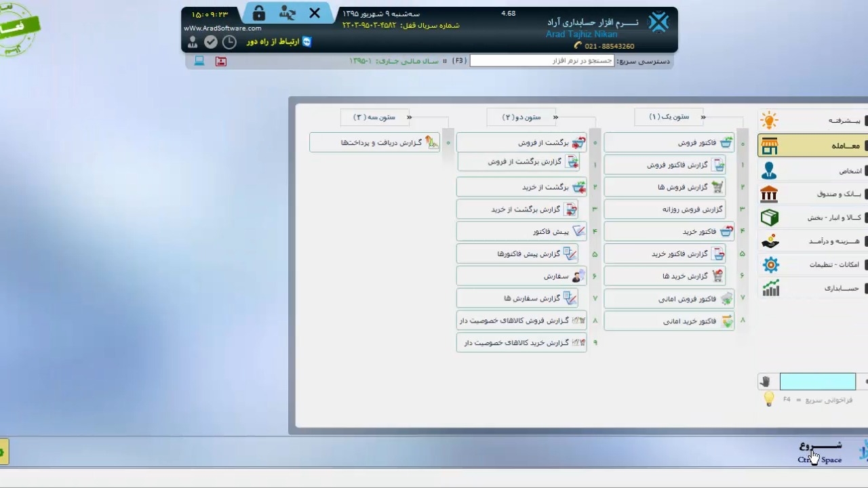Click the round checkmark icon in header
868x488 pixels.
[211, 42]
